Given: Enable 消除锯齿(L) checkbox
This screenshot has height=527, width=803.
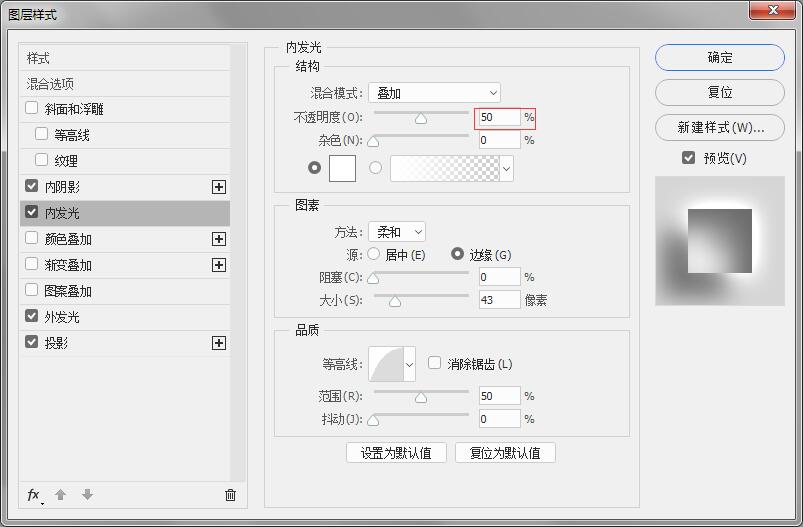Looking at the screenshot, I should (434, 363).
